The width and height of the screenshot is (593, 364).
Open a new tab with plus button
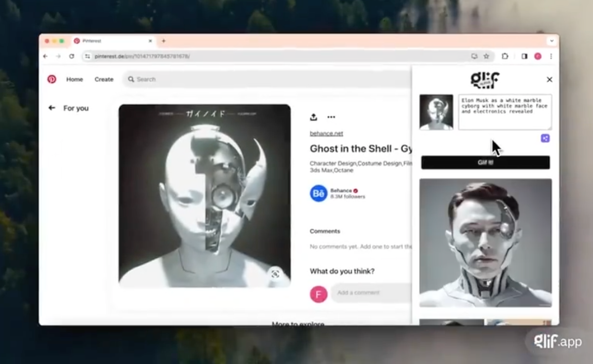point(164,41)
